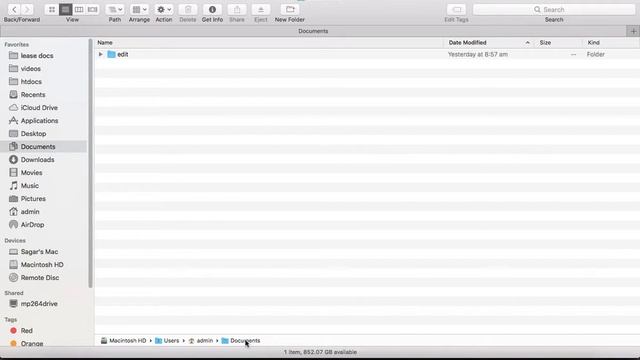Open Applications in sidebar
The width and height of the screenshot is (640, 360).
[39, 121]
